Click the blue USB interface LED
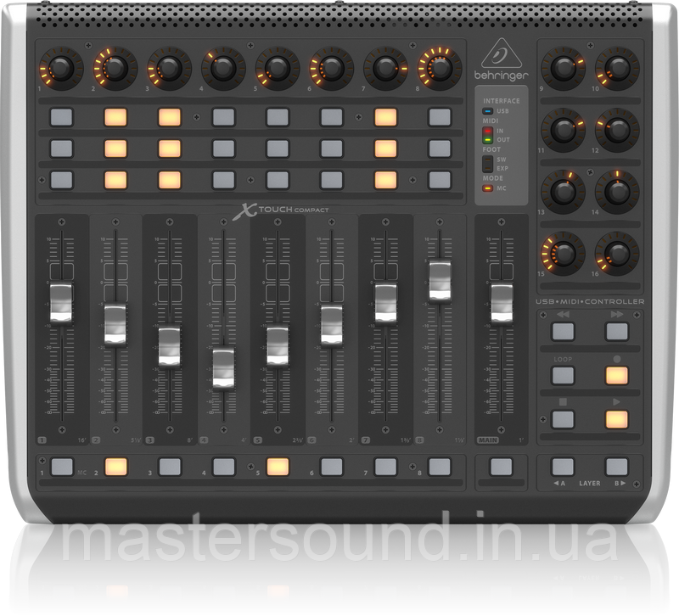 coord(488,111)
